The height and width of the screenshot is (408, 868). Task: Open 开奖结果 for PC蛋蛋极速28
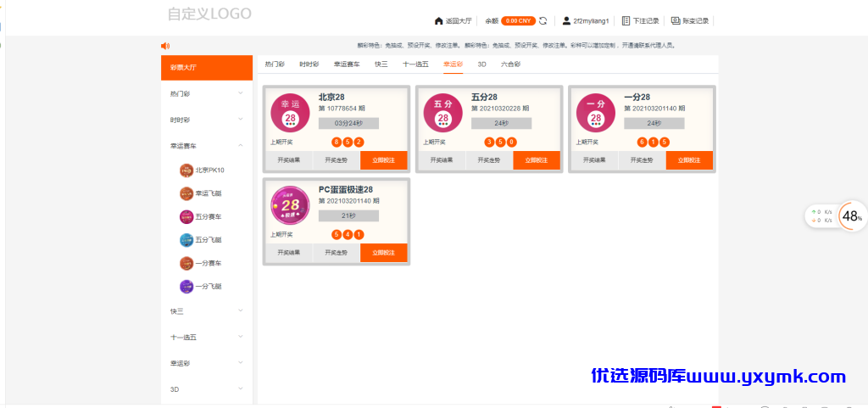click(x=289, y=253)
